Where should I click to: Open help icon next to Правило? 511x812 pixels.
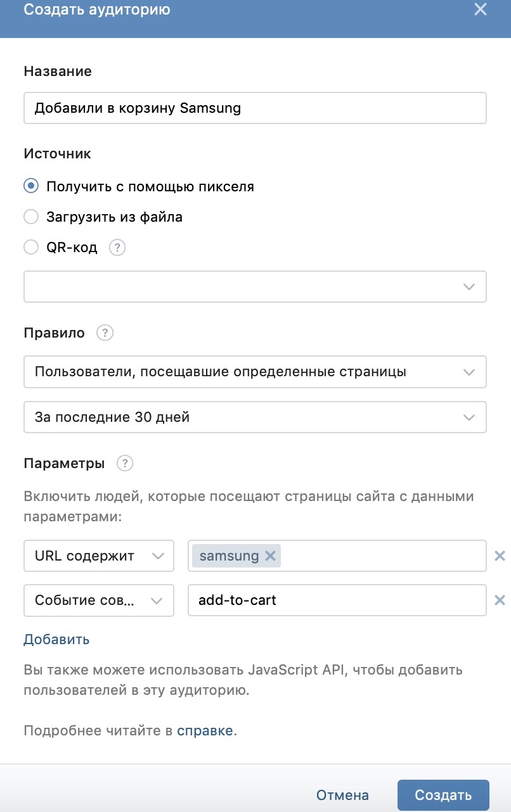(105, 333)
